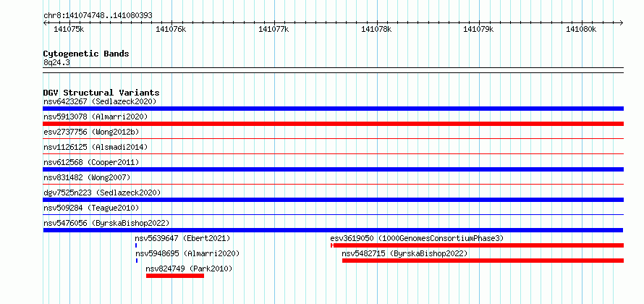The width and height of the screenshot is (644, 304).
Task: Select the blue bar under nsv6423267
Action: pyautogui.click(x=333, y=109)
